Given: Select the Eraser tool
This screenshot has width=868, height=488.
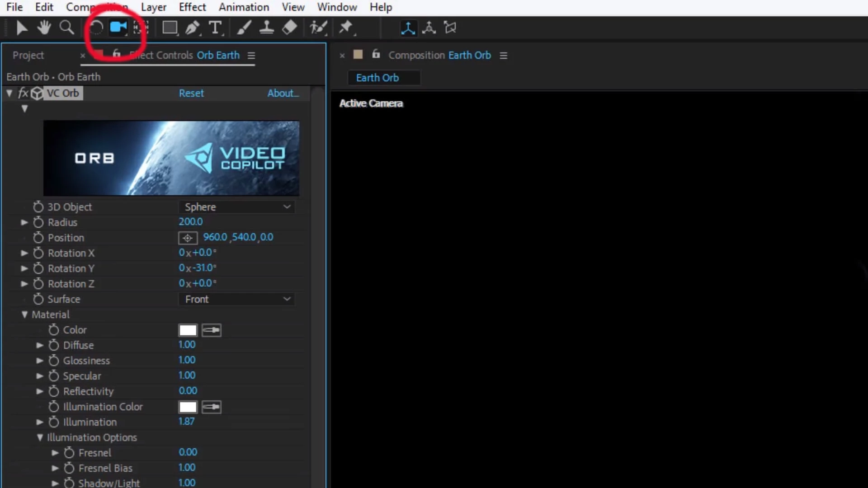Looking at the screenshot, I should [289, 28].
